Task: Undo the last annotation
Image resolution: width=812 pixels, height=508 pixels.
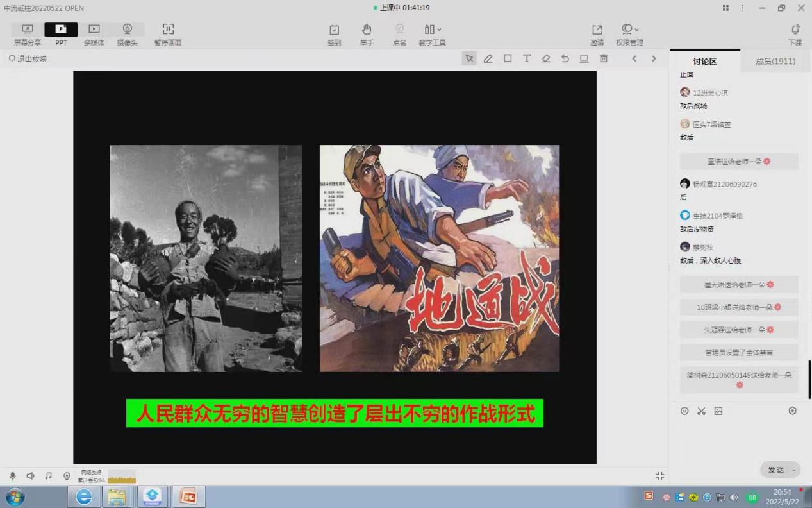Action: (x=565, y=58)
